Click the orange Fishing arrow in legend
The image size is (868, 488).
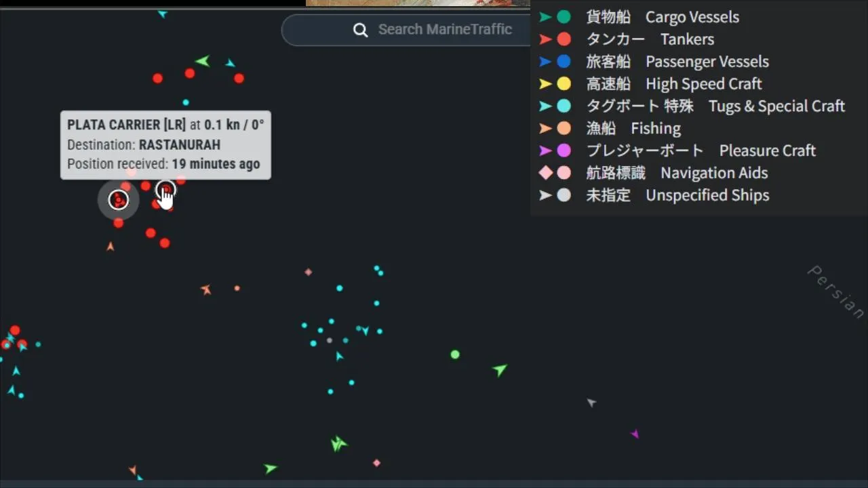pos(545,128)
